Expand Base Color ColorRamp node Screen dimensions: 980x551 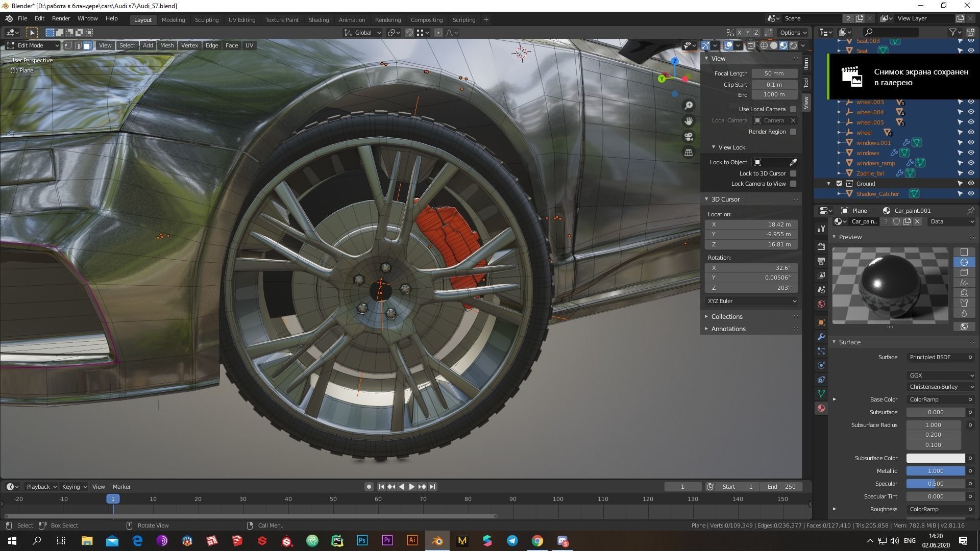coord(835,399)
